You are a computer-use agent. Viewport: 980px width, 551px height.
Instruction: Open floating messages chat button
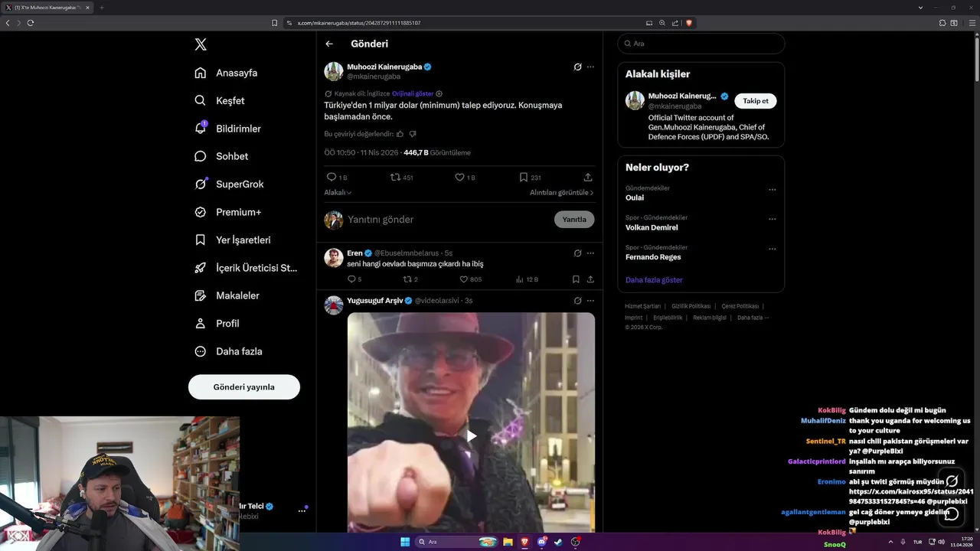pyautogui.click(x=952, y=514)
